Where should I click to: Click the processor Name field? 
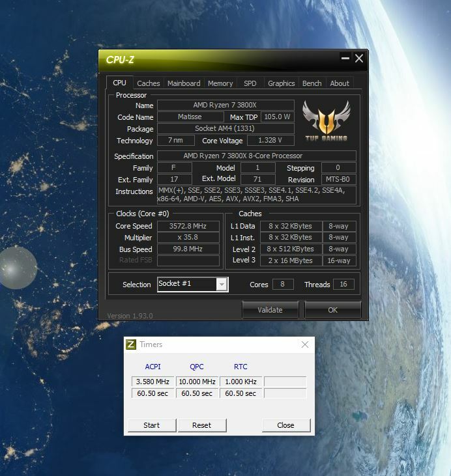225,105
